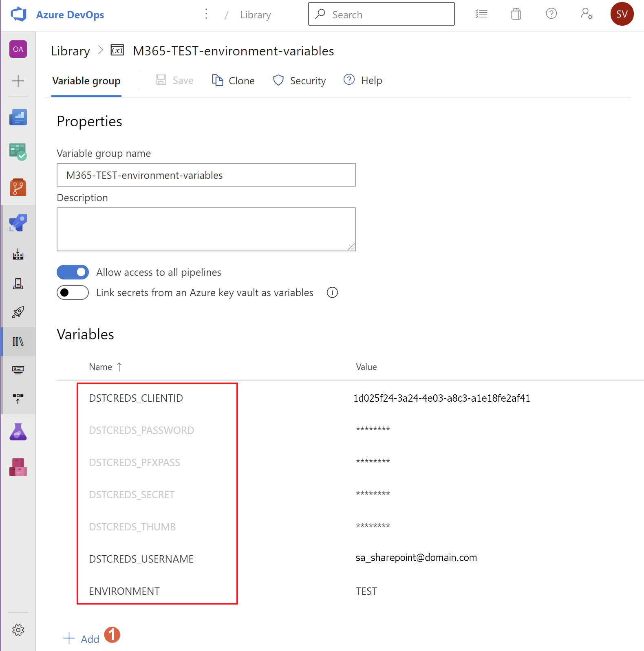This screenshot has height=651, width=644.
Task: Click the Clone button
Action: (x=233, y=80)
